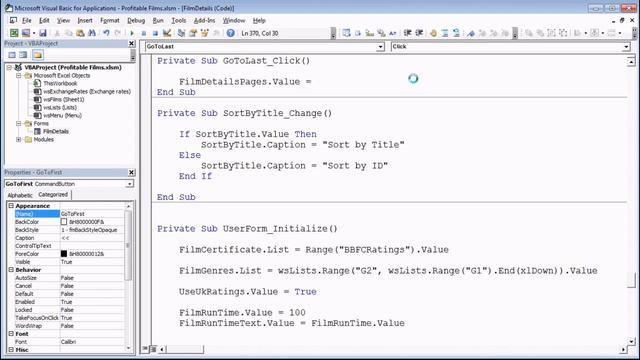Click the code window vertical scrollbar thumb
The width and height of the screenshot is (640, 360).
click(x=631, y=280)
